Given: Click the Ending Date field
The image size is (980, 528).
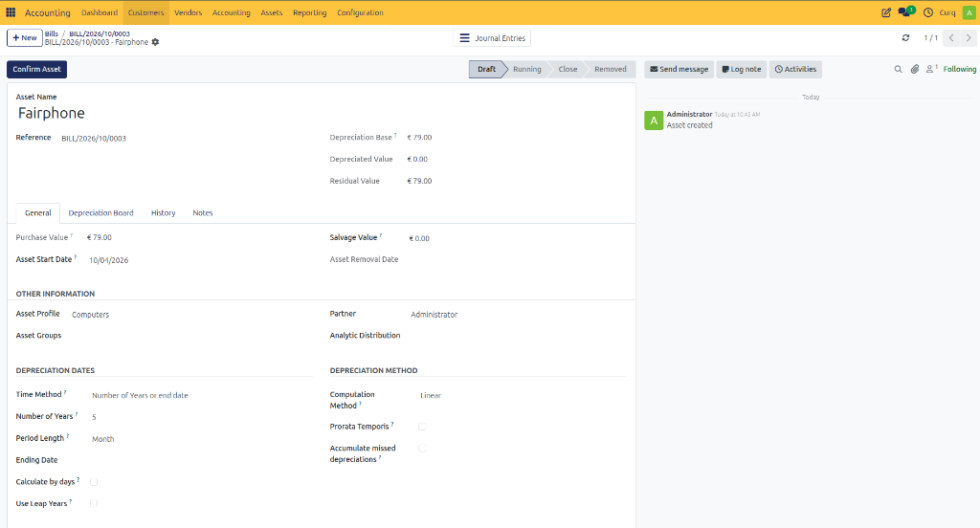Looking at the screenshot, I should coord(201,460).
